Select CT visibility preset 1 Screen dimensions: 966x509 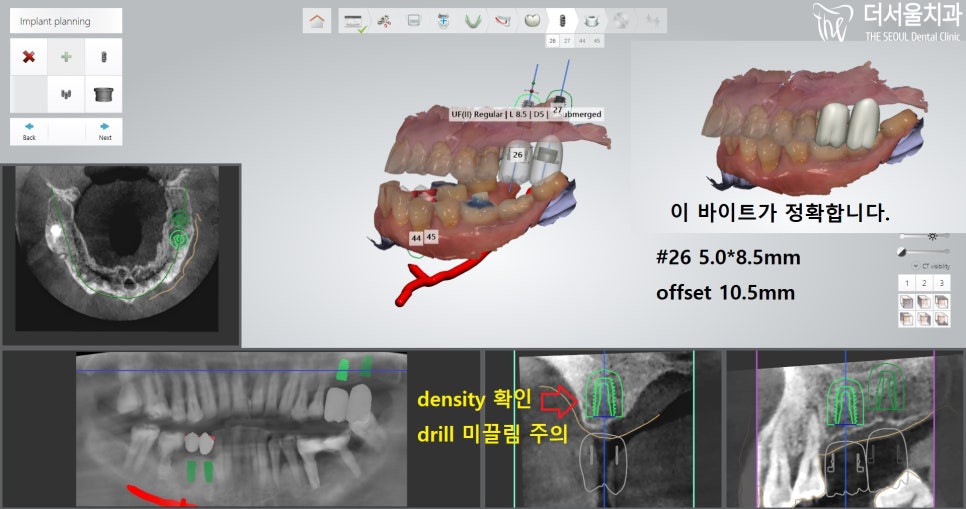point(905,284)
